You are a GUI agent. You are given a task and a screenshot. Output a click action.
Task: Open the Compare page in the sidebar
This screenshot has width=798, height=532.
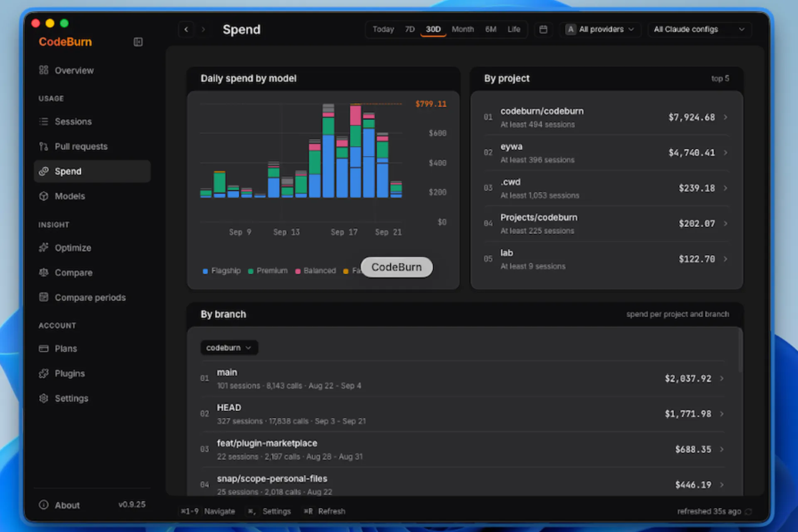[92, 273]
